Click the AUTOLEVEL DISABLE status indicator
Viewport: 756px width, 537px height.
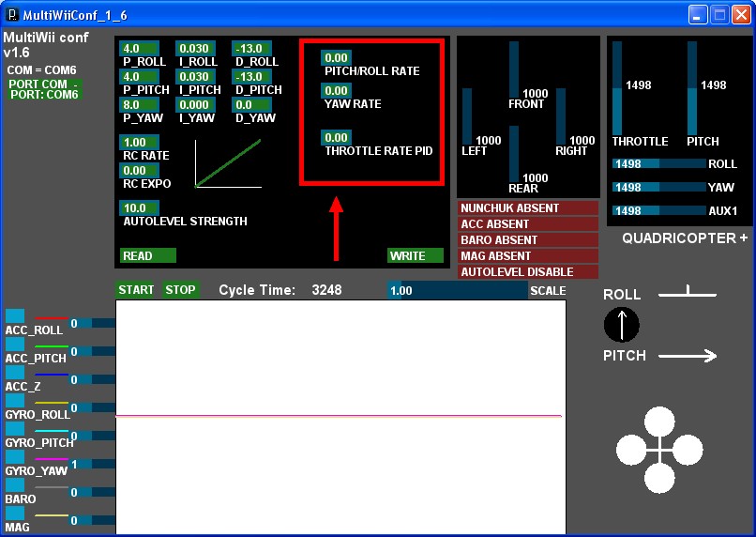click(528, 272)
